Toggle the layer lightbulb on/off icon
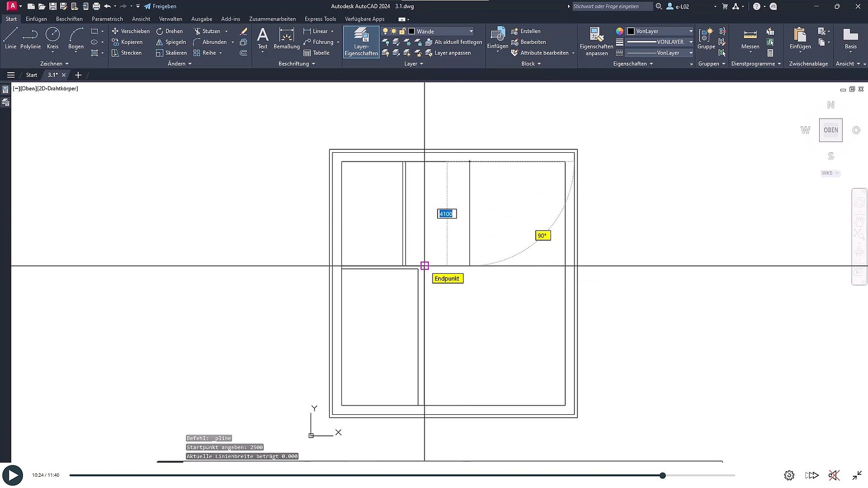The width and height of the screenshot is (868, 488). click(385, 31)
